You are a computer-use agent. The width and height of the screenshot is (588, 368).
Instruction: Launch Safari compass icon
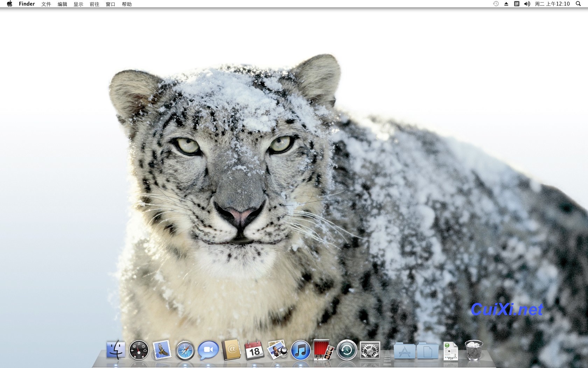[185, 350]
